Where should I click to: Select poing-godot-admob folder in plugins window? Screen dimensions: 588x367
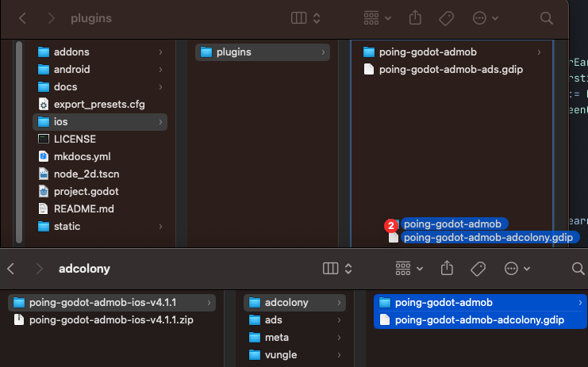pyautogui.click(x=452, y=52)
